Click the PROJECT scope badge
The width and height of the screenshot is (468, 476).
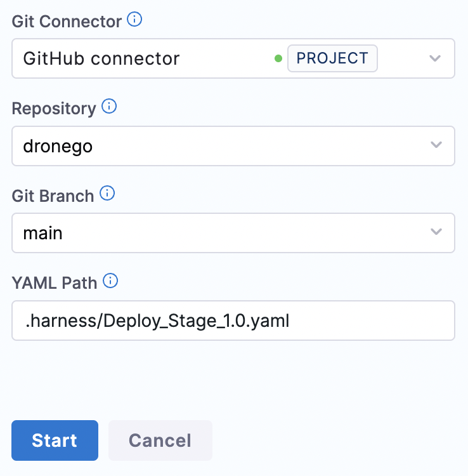point(332,58)
